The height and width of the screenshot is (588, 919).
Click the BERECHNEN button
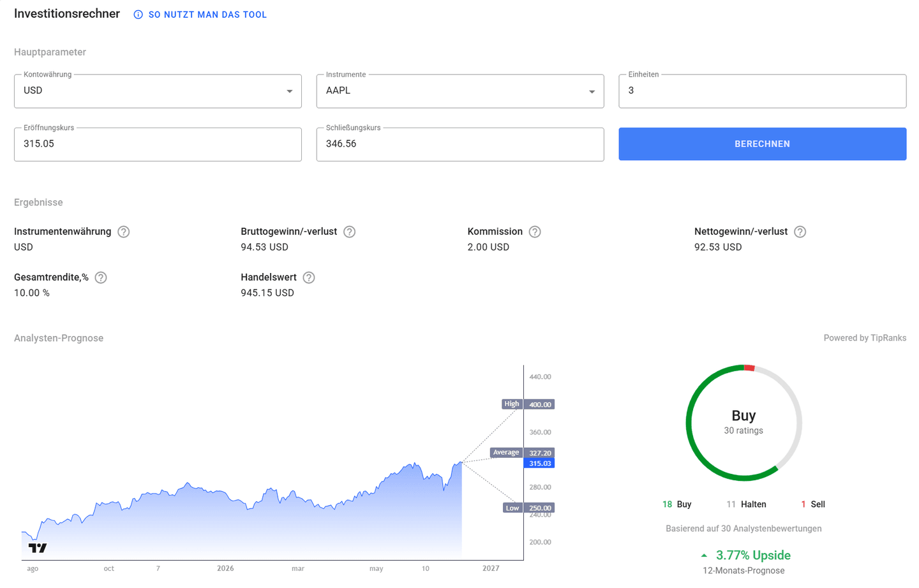tap(763, 144)
